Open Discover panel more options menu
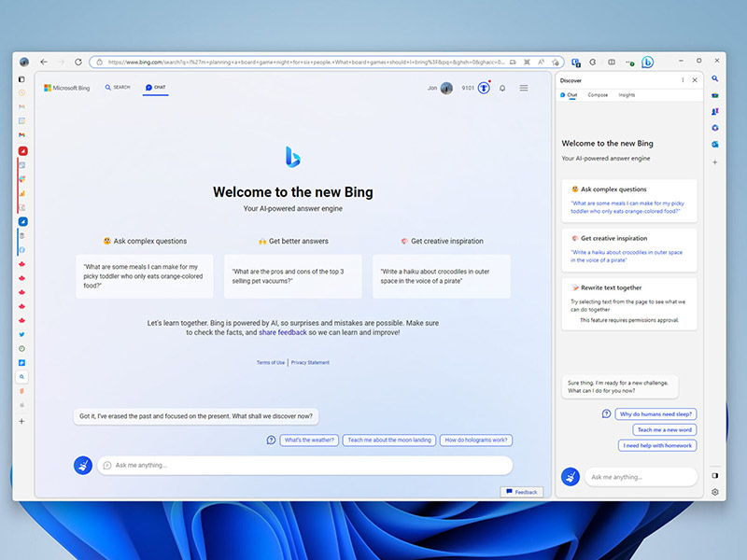This screenshot has width=747, height=560. click(x=683, y=80)
